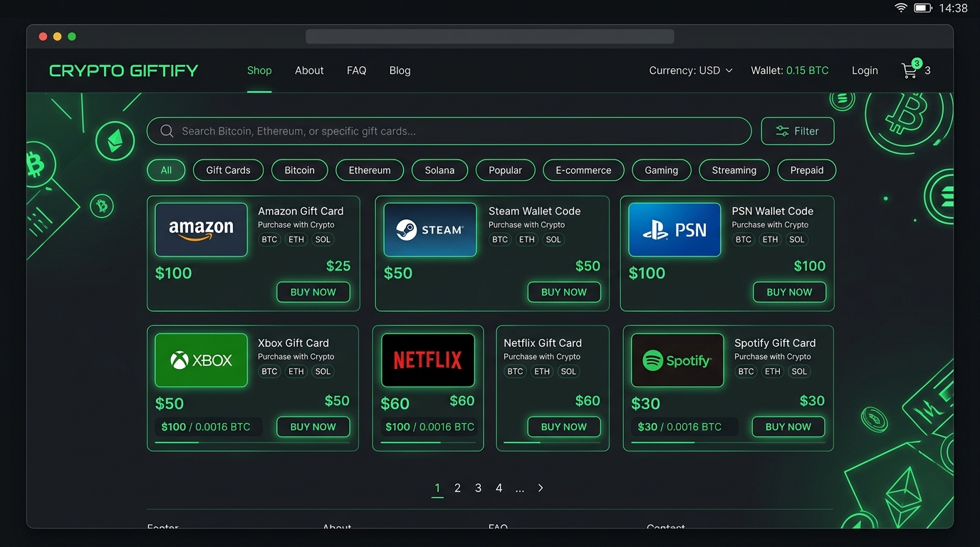Screen dimensions: 980x547
Task: Go to page 3
Action: point(478,488)
